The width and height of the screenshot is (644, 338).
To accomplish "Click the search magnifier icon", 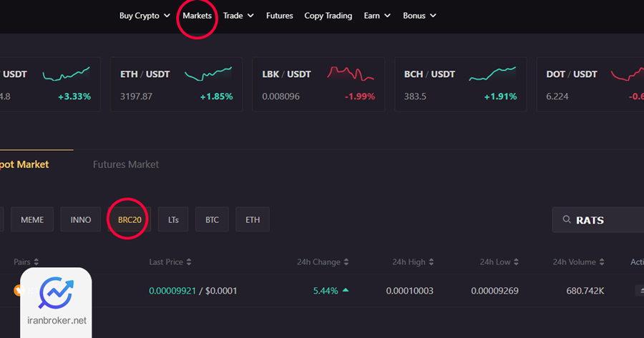I will click(x=567, y=219).
